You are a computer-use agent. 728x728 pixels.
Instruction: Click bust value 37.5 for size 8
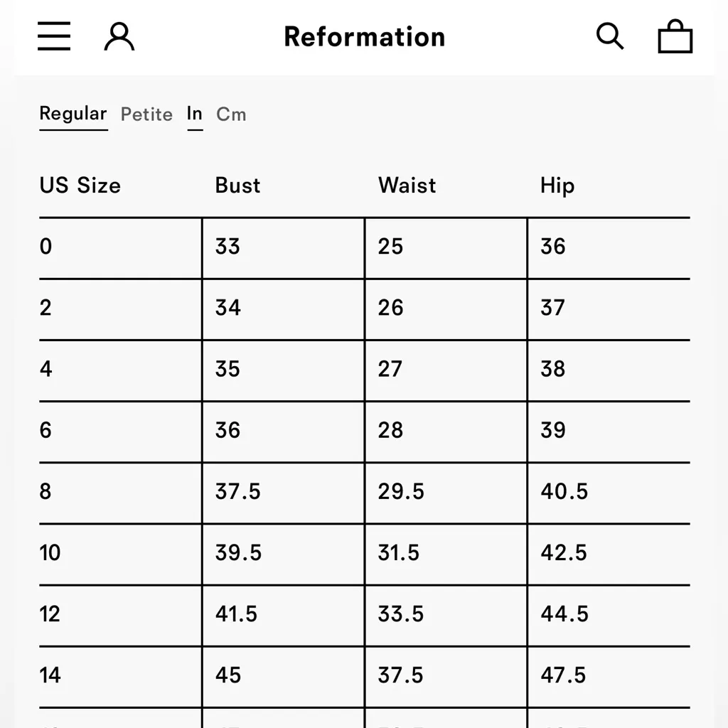coord(237,491)
